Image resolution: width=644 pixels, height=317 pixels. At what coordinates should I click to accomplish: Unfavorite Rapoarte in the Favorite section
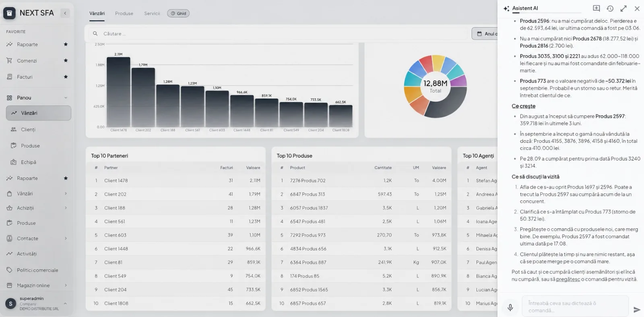[x=66, y=44]
